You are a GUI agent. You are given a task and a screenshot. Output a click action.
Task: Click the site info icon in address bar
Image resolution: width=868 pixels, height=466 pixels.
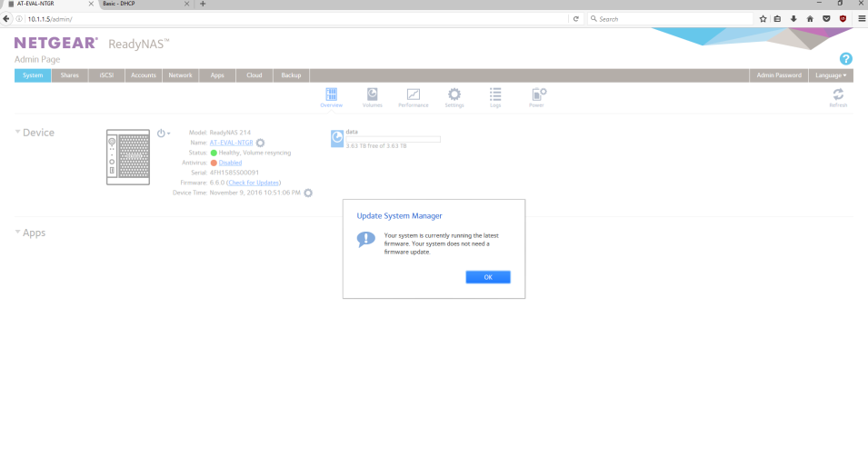pos(19,19)
